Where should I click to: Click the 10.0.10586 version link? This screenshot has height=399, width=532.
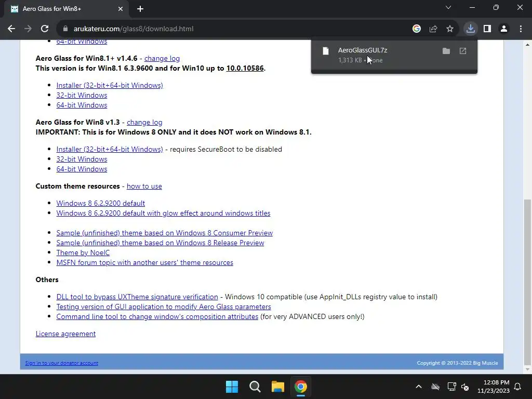[x=245, y=68]
